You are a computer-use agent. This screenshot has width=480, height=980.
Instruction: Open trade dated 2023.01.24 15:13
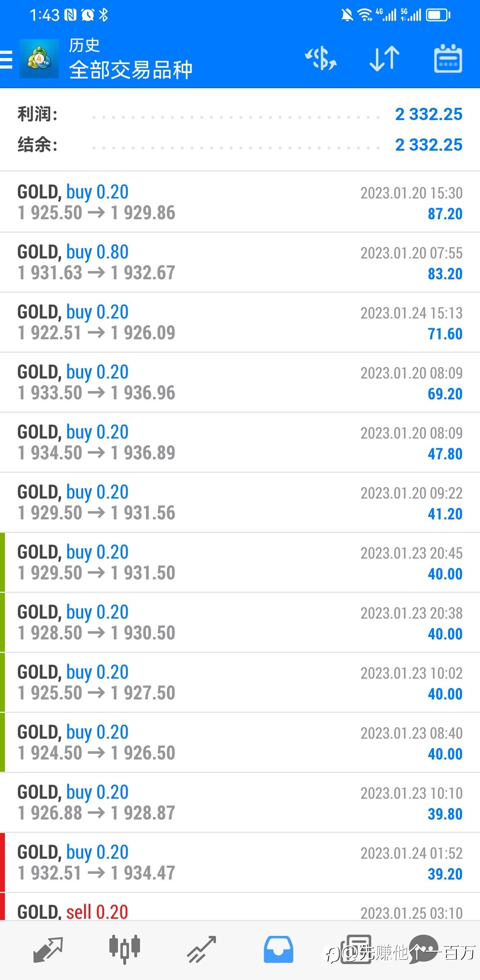(240, 322)
